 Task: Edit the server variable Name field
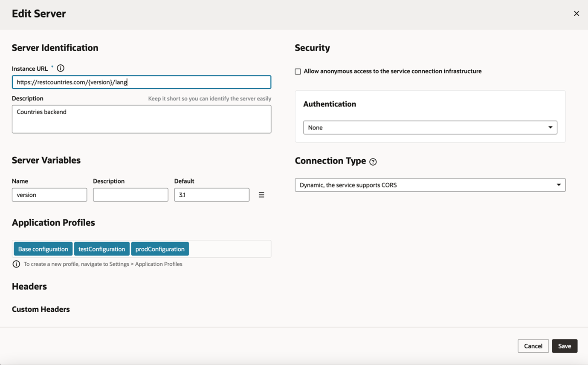tap(49, 195)
